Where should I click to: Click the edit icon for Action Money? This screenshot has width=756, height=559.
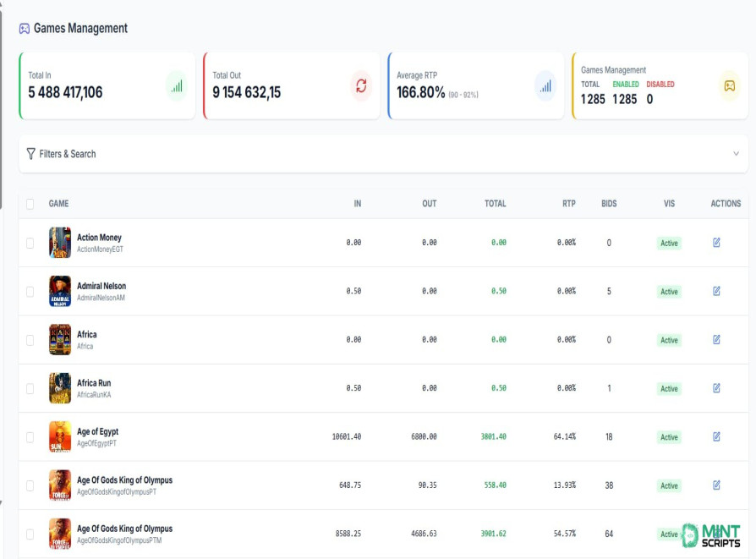pyautogui.click(x=716, y=243)
